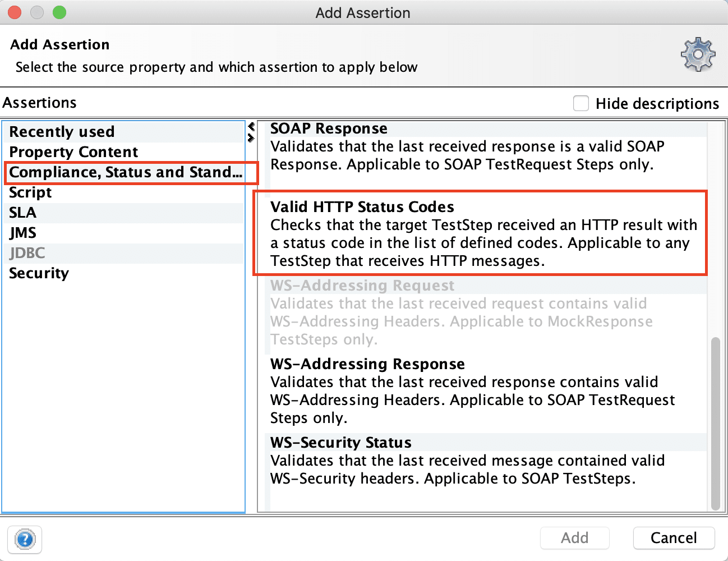The width and height of the screenshot is (728, 561).
Task: Select the WS-Addressing Response assertion
Action: [x=367, y=364]
